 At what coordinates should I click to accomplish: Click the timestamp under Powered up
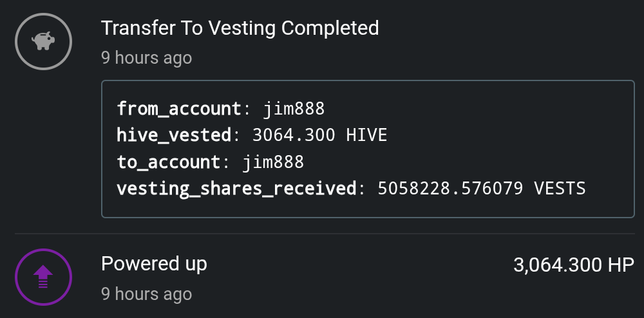[146, 294]
